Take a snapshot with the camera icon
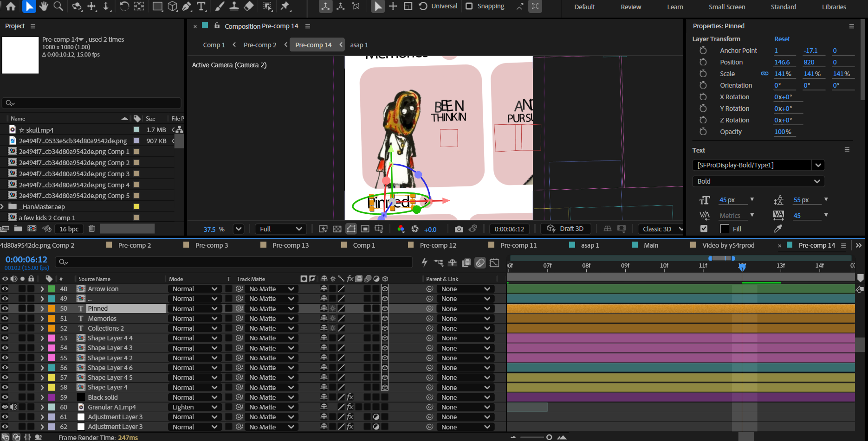 tap(459, 229)
